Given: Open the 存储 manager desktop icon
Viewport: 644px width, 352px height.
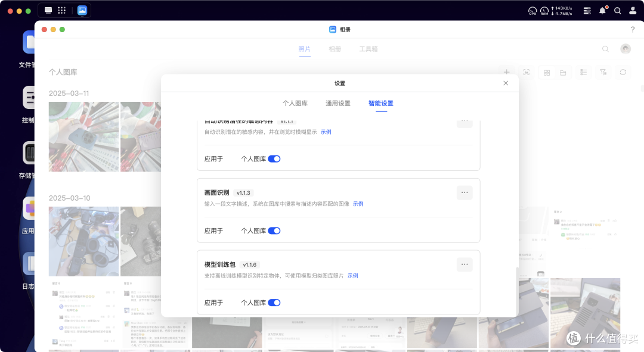Looking at the screenshot, I should (x=29, y=153).
